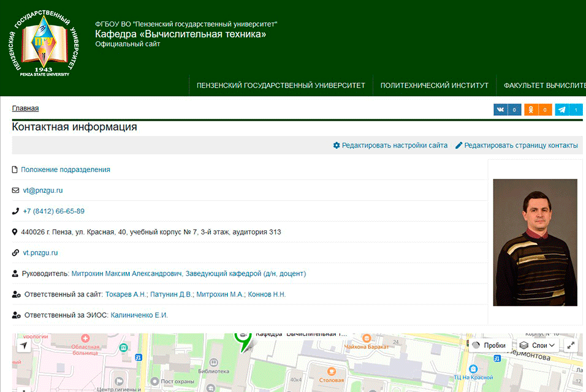This screenshot has height=392, width=586.
Task: Click the Областная больница hospital map icon
Action: coord(85,339)
